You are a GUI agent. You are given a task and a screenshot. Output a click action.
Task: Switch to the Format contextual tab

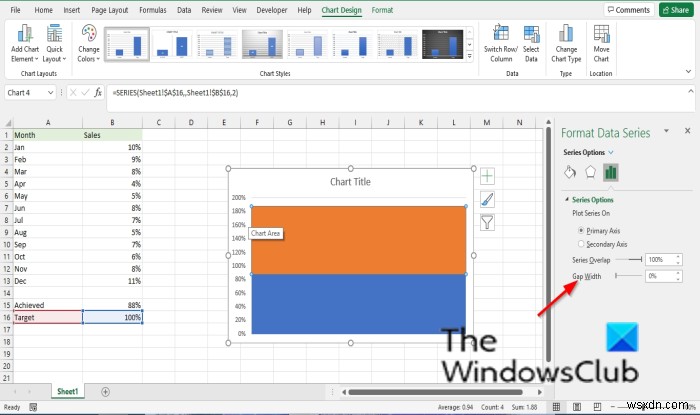382,10
